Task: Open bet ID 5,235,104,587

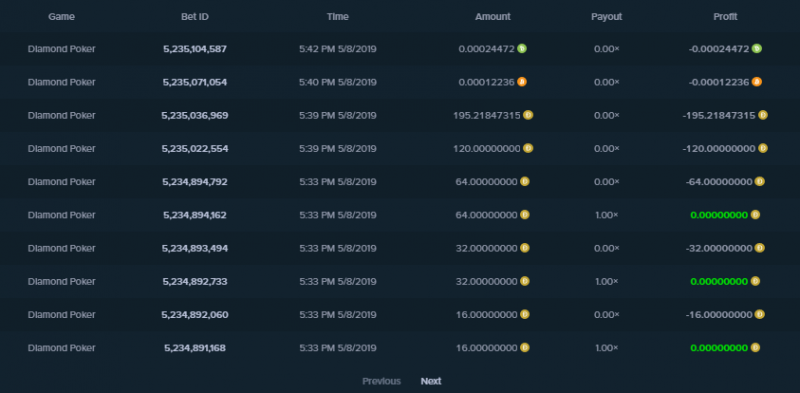Action: tap(195, 49)
